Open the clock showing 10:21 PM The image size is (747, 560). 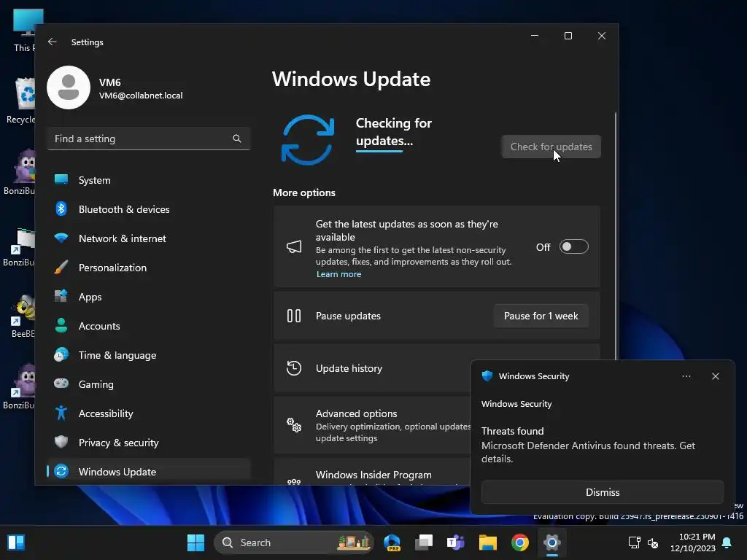coord(692,542)
